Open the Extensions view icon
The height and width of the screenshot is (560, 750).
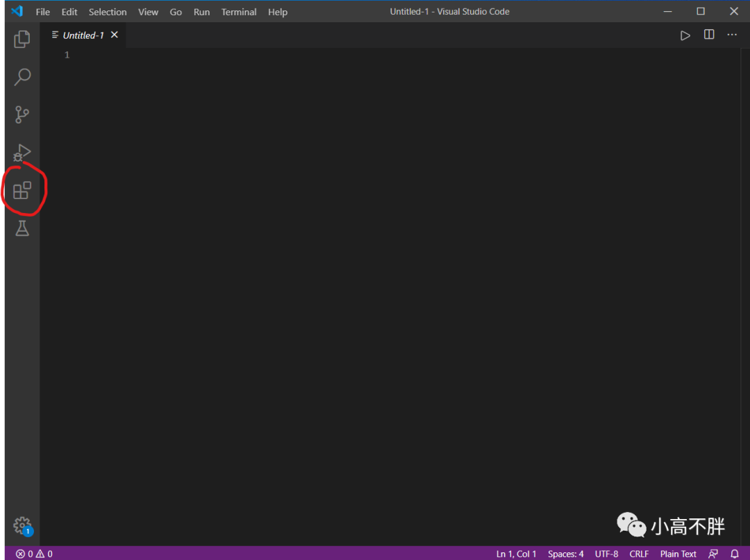22,190
